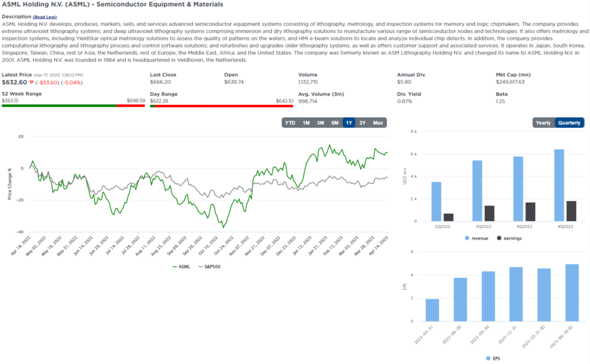
Task: Select the Max time range
Action: click(x=378, y=122)
